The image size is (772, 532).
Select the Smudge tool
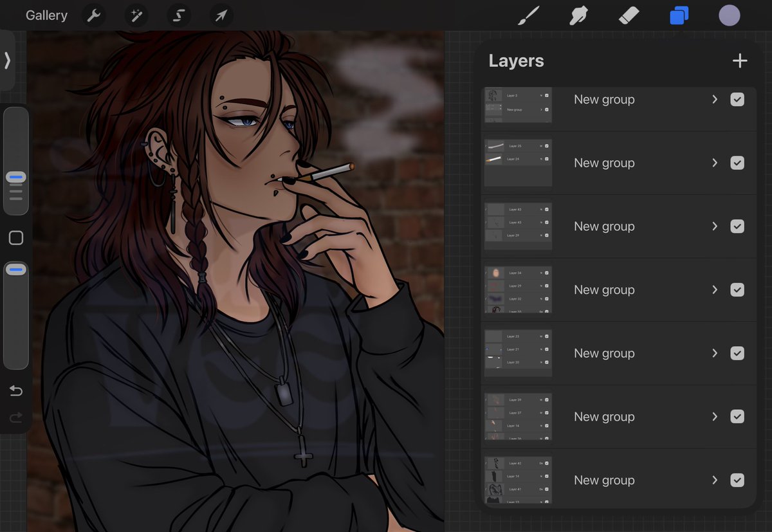pos(578,15)
